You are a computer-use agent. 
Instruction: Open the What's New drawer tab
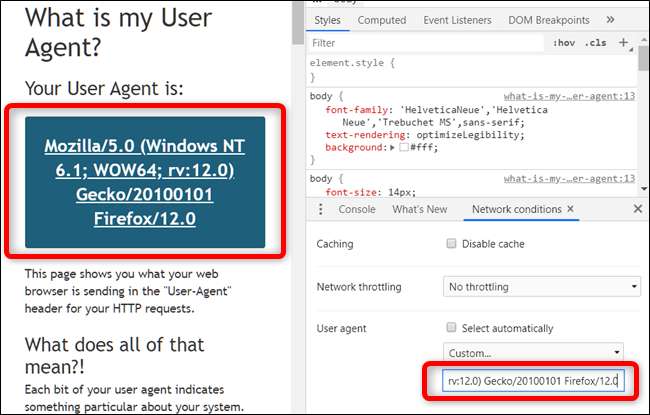420,209
